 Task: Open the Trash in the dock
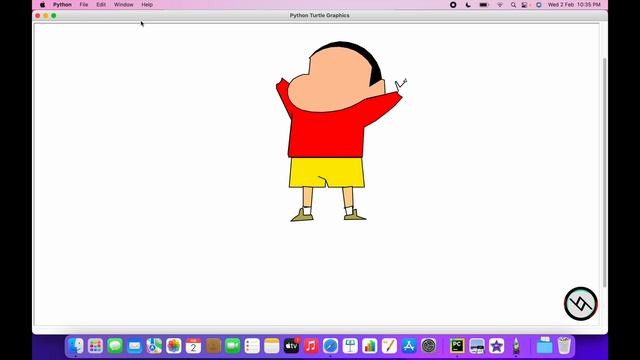[564, 346]
